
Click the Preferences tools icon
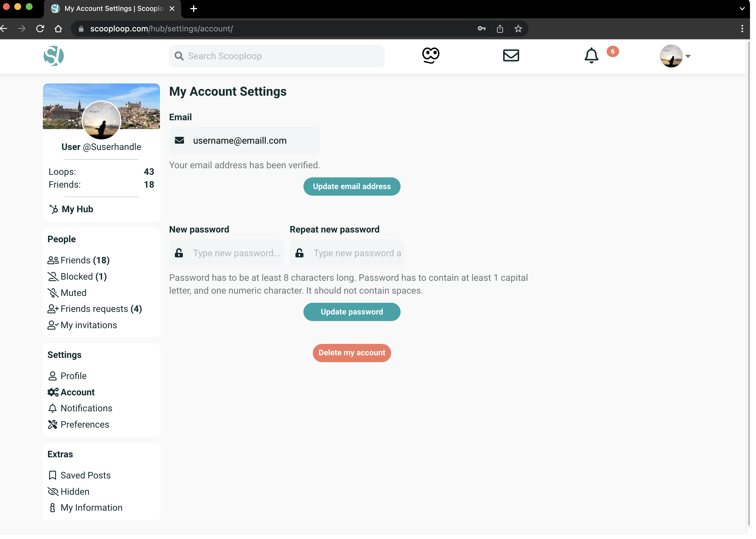click(53, 425)
